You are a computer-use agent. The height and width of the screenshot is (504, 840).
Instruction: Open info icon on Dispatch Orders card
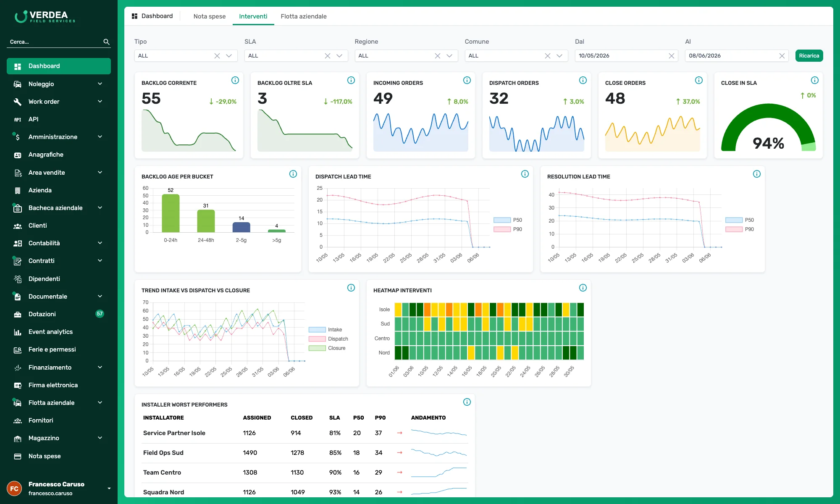pos(583,80)
